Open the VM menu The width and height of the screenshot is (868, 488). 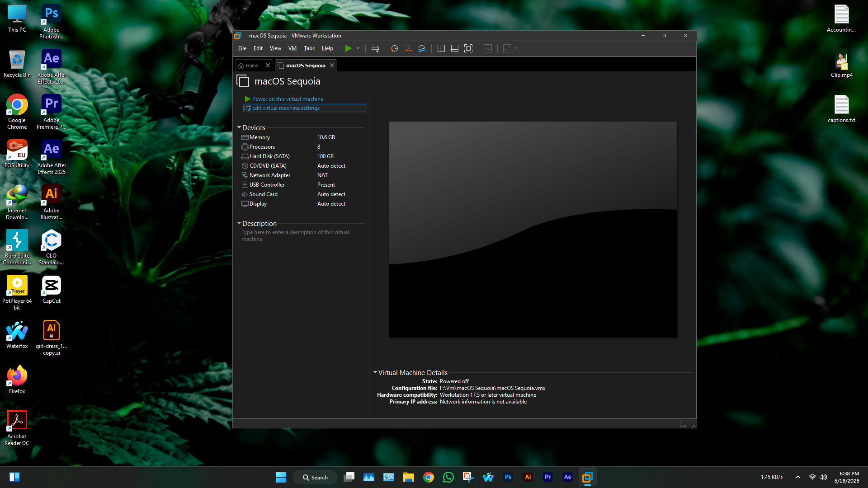(292, 48)
